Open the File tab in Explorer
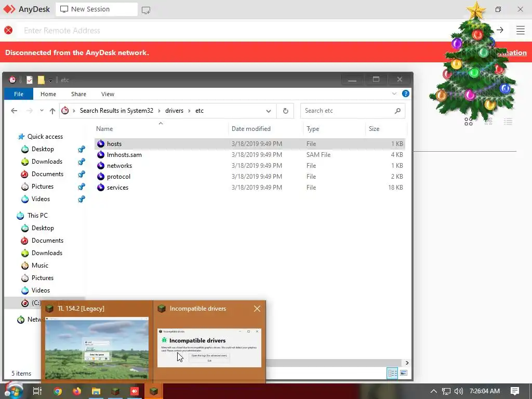 (19, 94)
